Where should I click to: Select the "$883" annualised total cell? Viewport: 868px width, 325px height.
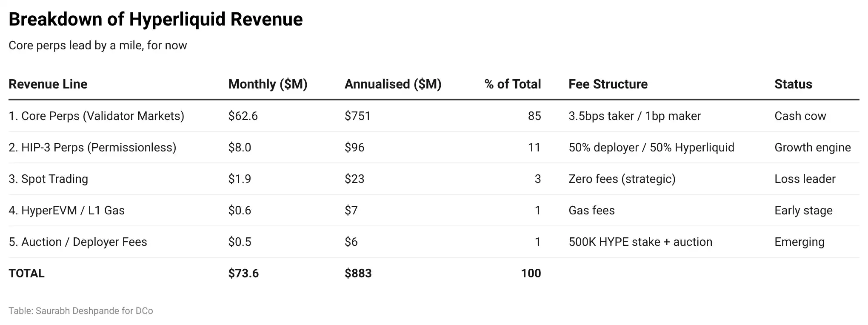[x=358, y=274]
